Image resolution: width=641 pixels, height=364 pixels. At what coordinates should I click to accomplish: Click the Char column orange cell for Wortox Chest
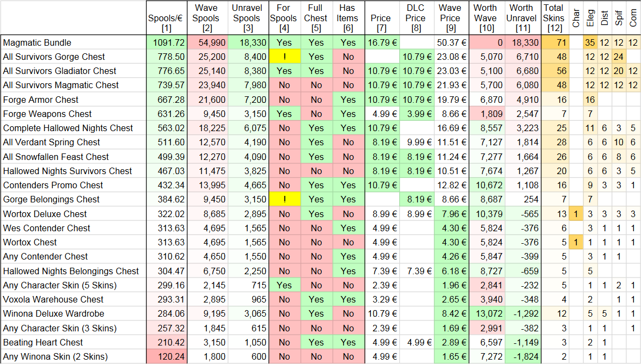coord(576,242)
